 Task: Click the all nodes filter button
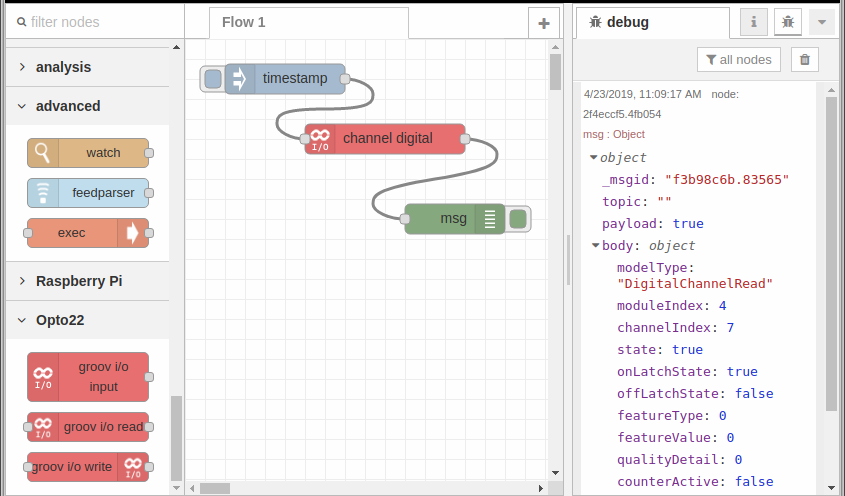(x=738, y=59)
